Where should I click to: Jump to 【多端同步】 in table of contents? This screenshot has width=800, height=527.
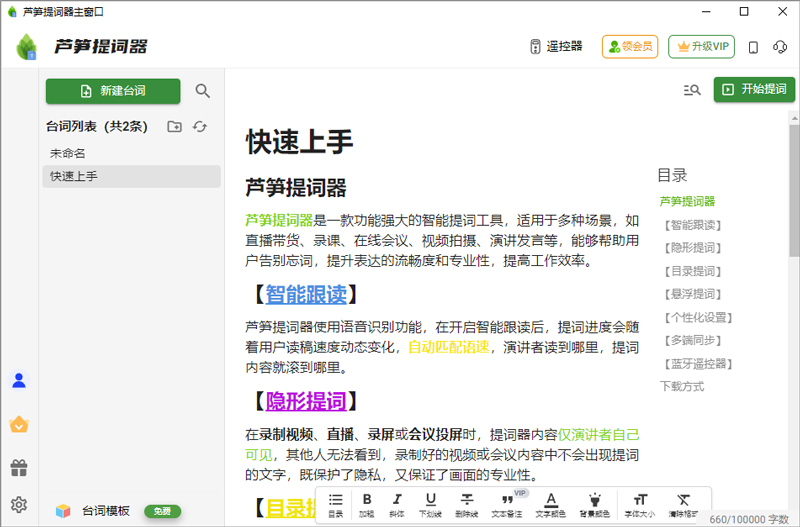click(693, 340)
